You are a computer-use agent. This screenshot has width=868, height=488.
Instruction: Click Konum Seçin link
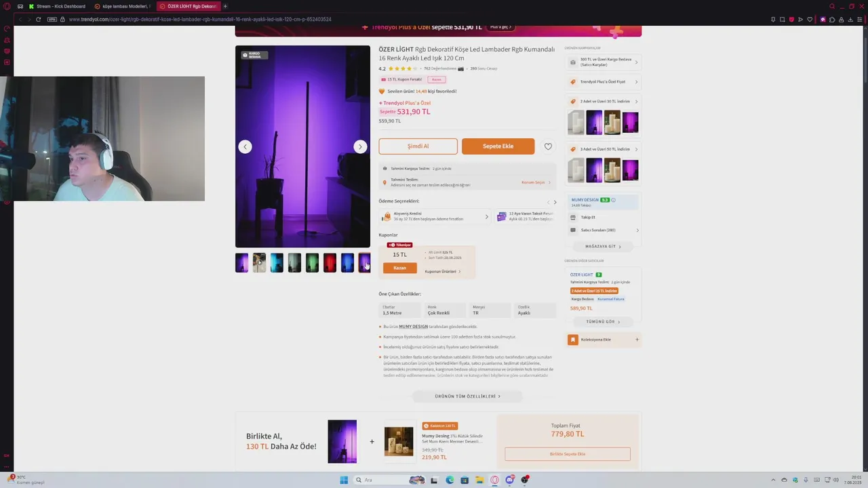tap(535, 182)
